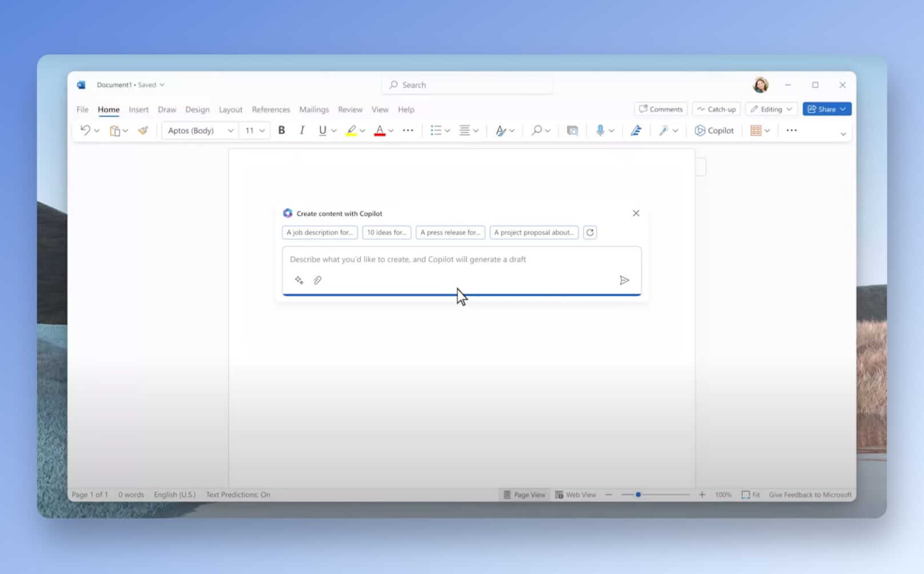Attach a file using the paperclip icon
Viewport: 924px width, 574px height.
click(318, 280)
